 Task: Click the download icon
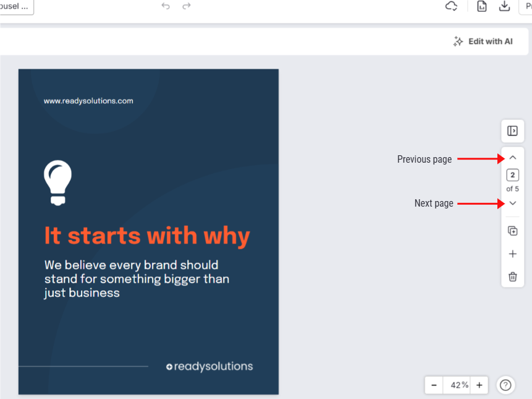click(504, 6)
